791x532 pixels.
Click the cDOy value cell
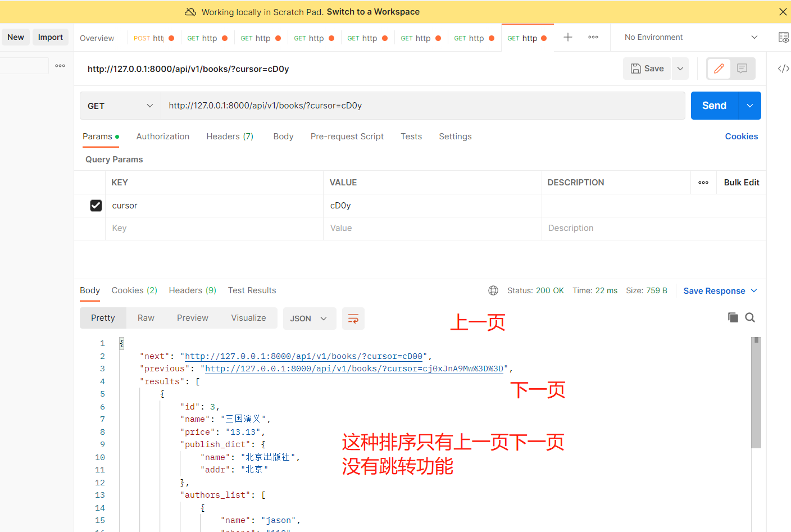click(x=432, y=206)
